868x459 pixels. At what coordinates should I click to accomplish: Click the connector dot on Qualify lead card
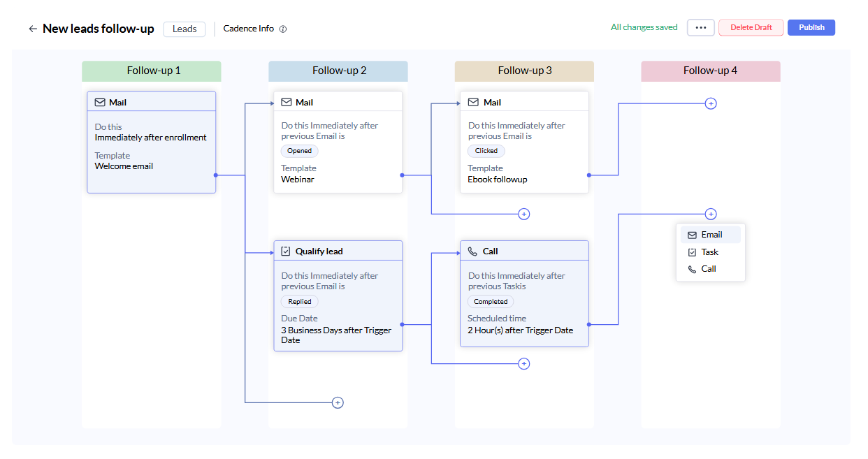(x=403, y=324)
